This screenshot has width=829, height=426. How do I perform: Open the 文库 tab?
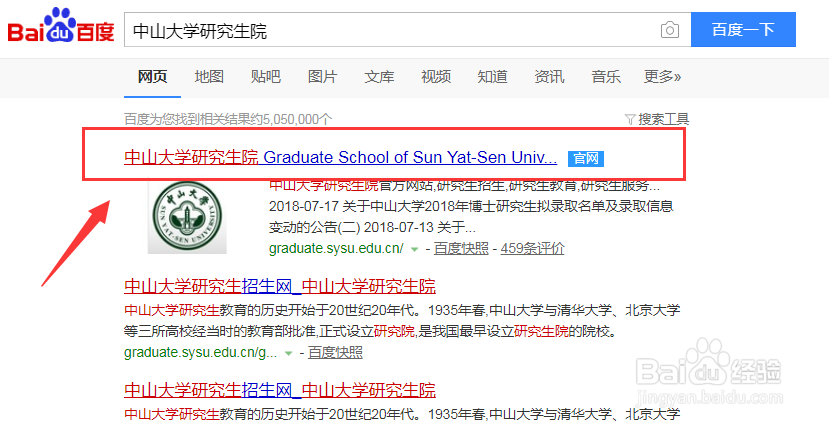pos(379,77)
